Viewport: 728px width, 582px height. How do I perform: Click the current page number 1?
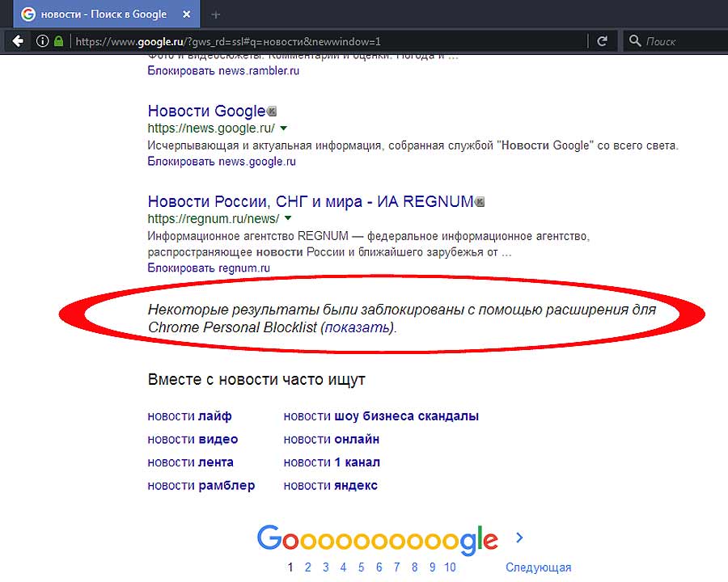pos(290,567)
